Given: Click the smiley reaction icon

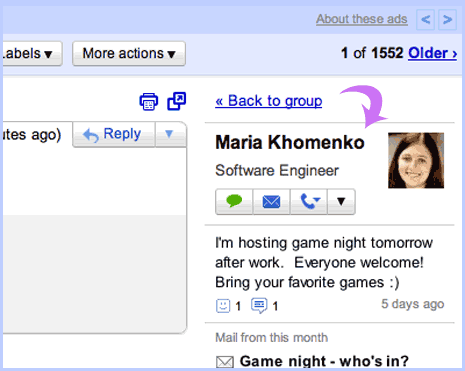Looking at the screenshot, I should click(x=223, y=306).
